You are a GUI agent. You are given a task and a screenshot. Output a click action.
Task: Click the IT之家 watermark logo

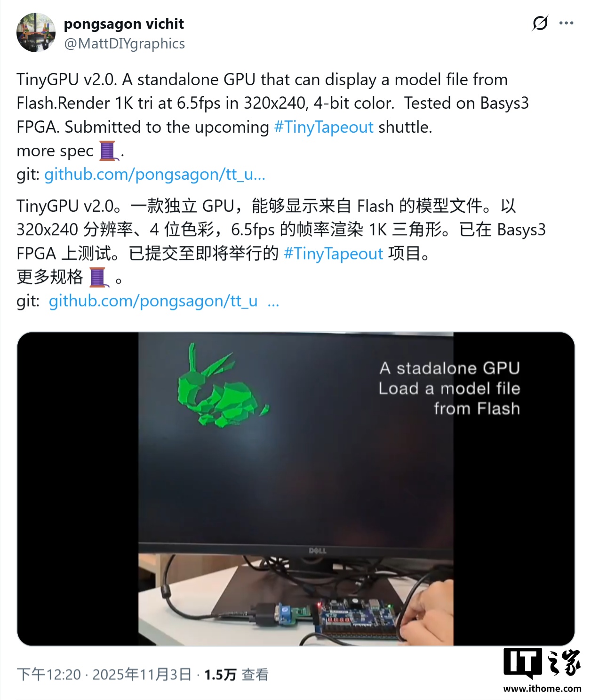(542, 663)
